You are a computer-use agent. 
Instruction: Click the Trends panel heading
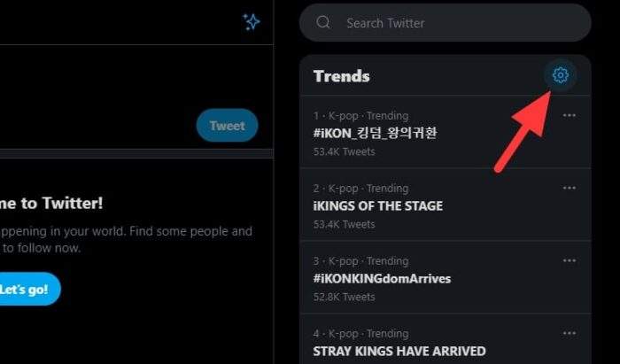pos(341,76)
